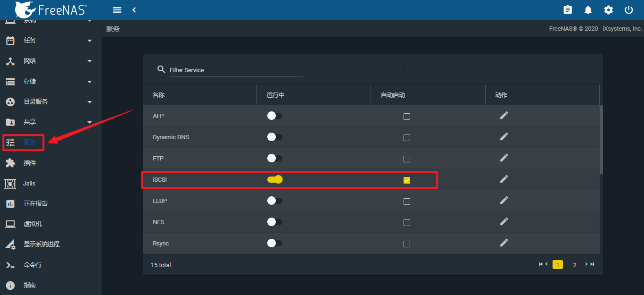
Task: Click the 任务 calendar icon
Action: [x=10, y=41]
